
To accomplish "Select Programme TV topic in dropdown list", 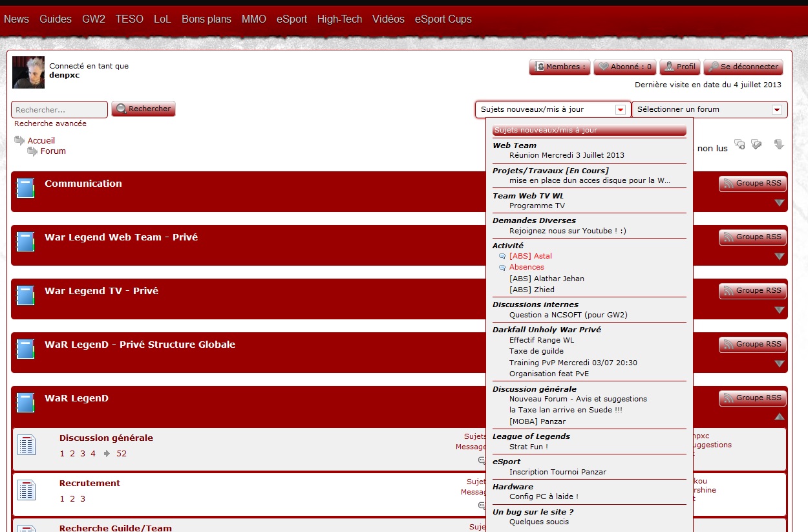I will coord(537,206).
